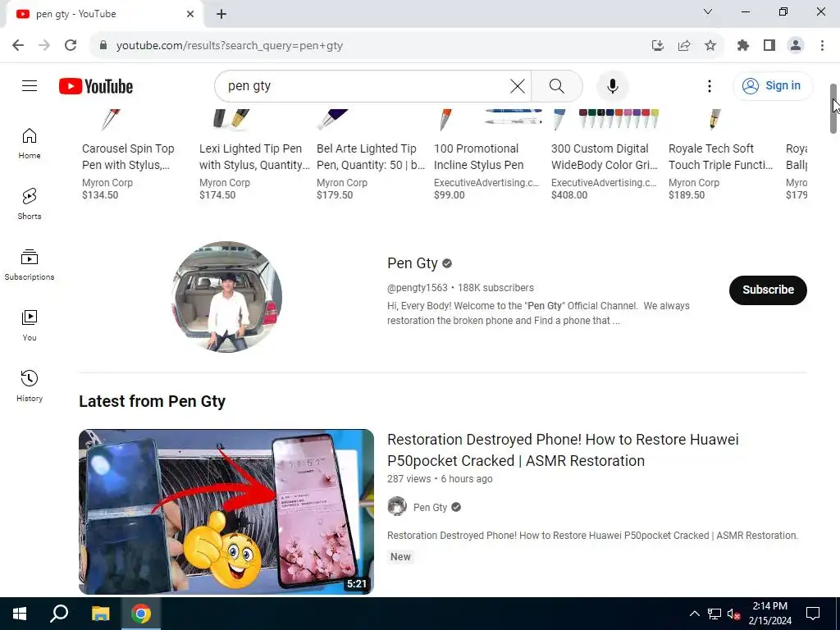Image resolution: width=840 pixels, height=630 pixels.
Task: Show hidden system tray icons
Action: pos(694,614)
